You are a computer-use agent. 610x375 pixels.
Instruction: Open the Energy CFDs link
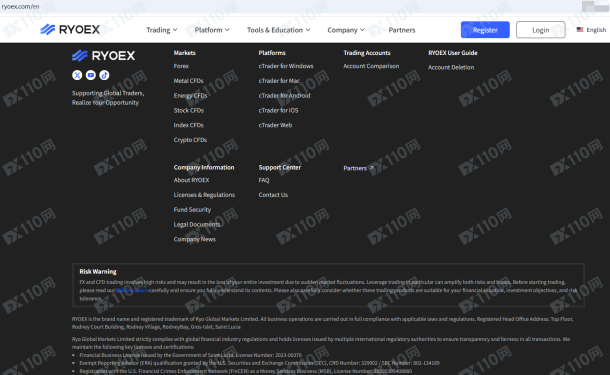click(190, 96)
